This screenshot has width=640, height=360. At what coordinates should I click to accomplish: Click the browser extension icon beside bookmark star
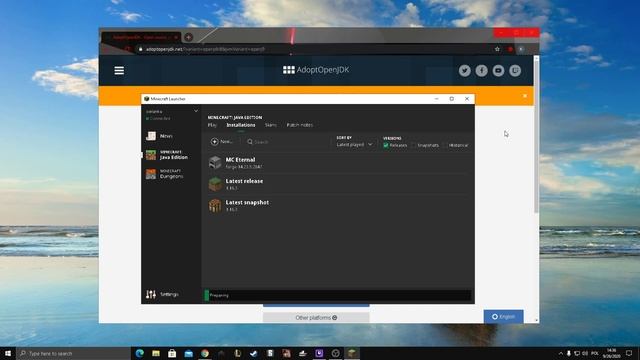tap(510, 49)
